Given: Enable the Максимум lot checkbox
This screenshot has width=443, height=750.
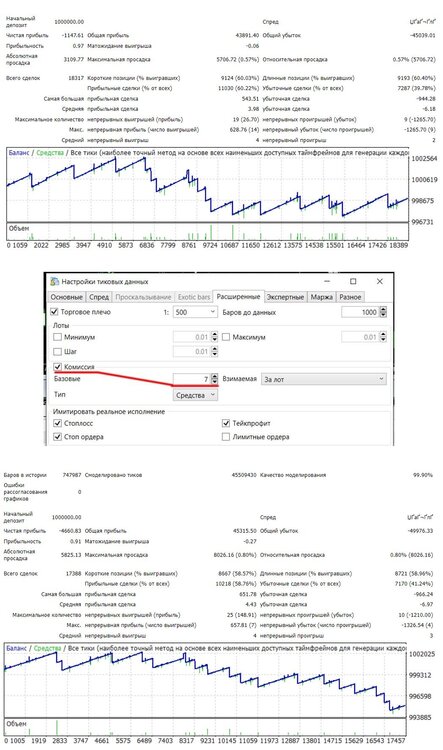Looking at the screenshot, I should (226, 337).
